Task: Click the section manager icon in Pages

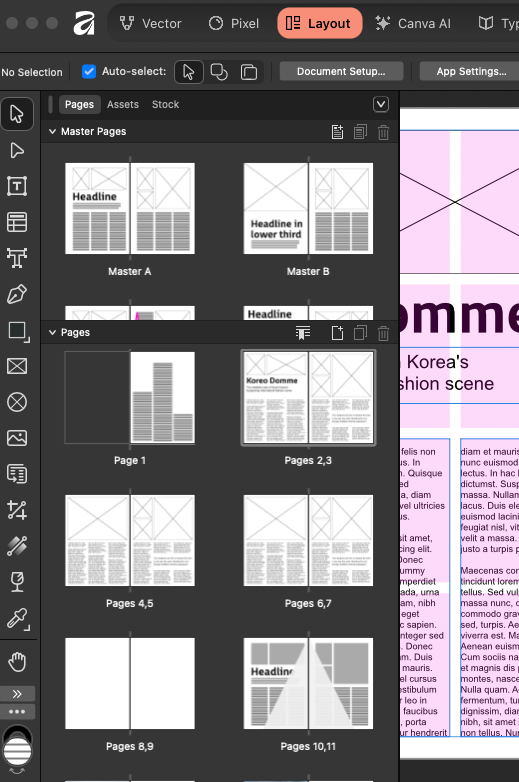Action: click(x=303, y=333)
